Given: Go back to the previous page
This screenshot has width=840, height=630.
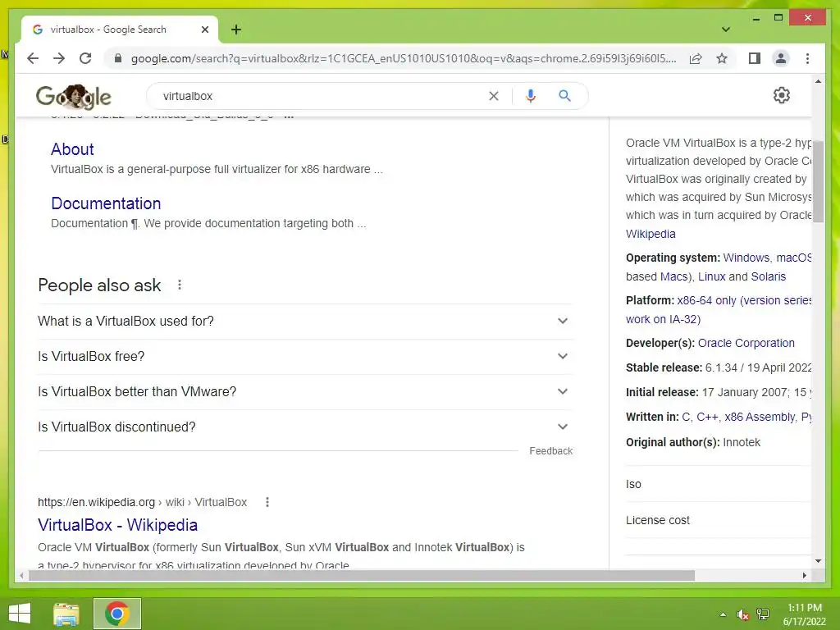Looking at the screenshot, I should click(x=33, y=58).
